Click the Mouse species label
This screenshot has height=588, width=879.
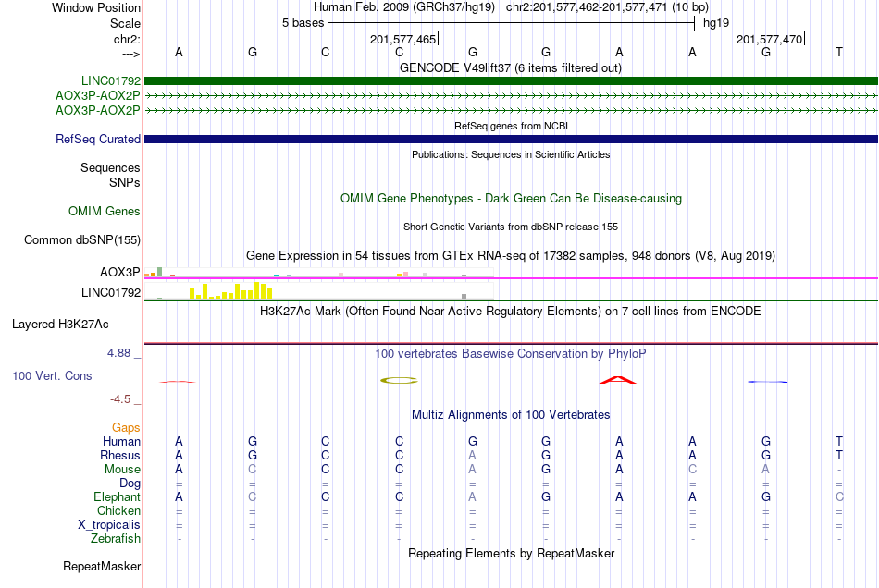122,470
